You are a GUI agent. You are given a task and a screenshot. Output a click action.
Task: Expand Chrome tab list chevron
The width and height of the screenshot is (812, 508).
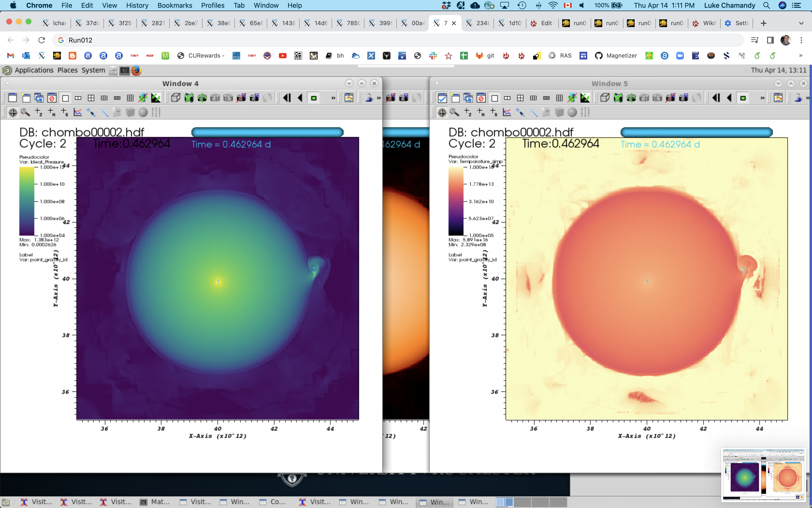(801, 23)
